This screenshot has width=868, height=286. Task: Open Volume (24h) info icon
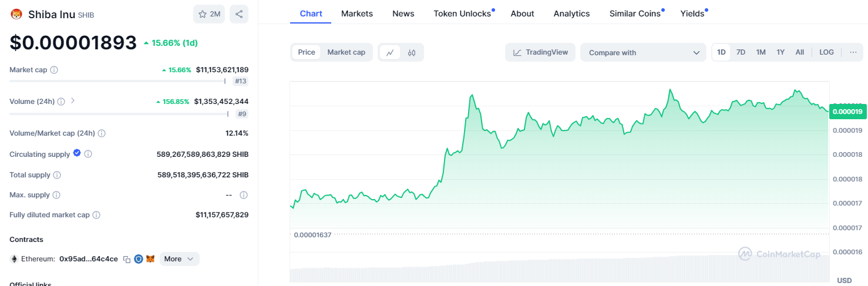point(61,102)
